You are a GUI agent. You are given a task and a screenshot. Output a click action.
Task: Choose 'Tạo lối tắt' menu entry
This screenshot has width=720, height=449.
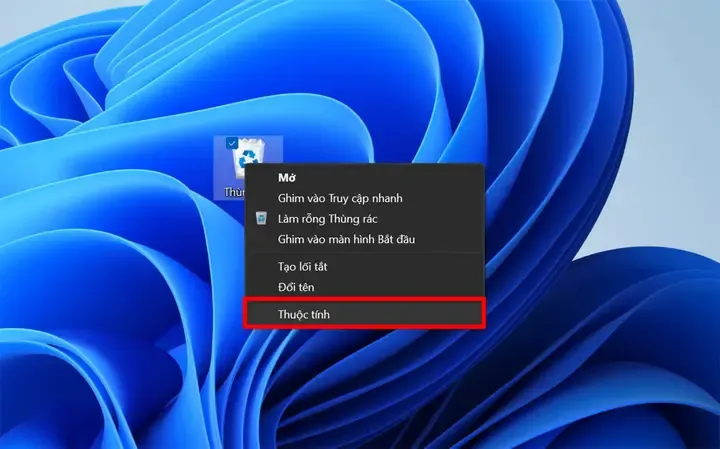[303, 266]
